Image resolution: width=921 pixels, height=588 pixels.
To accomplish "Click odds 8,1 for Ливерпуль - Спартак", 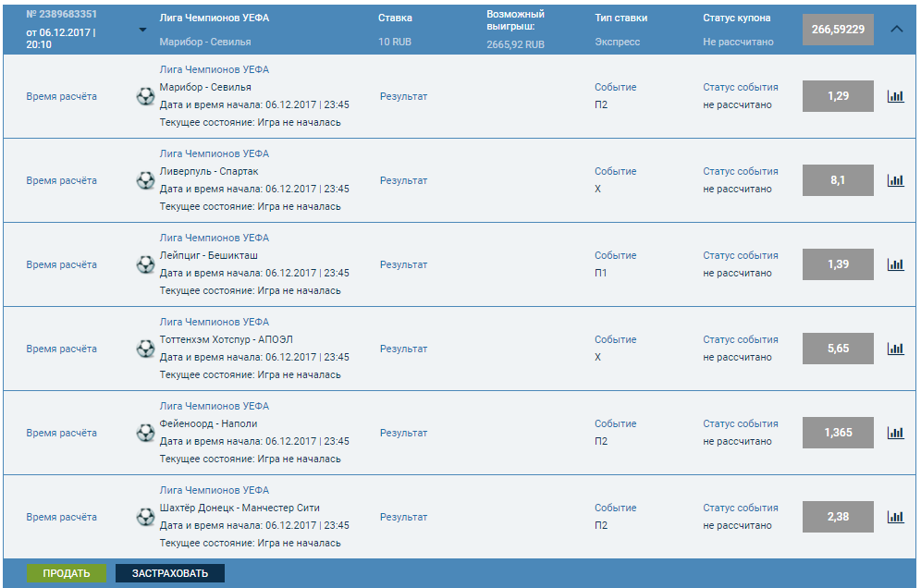I will (838, 179).
